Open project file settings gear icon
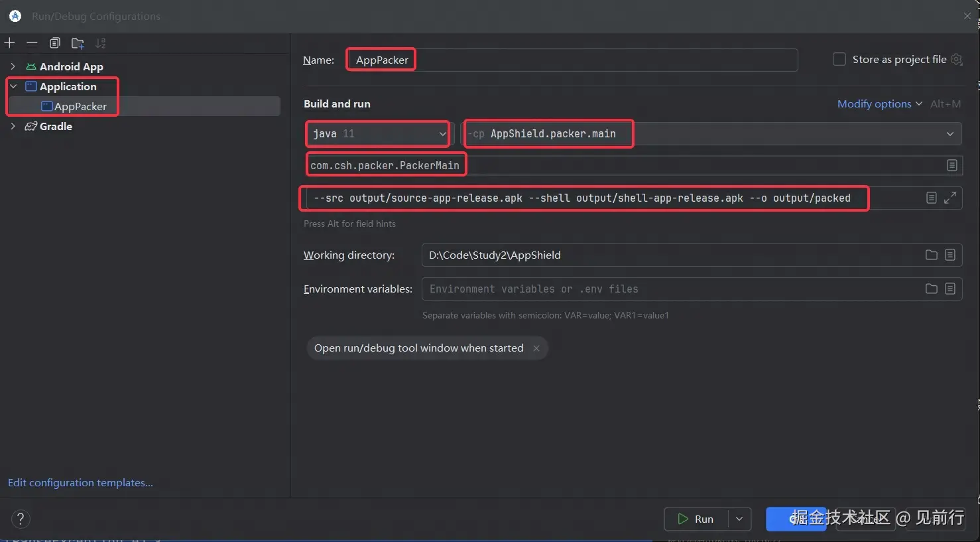 point(956,59)
